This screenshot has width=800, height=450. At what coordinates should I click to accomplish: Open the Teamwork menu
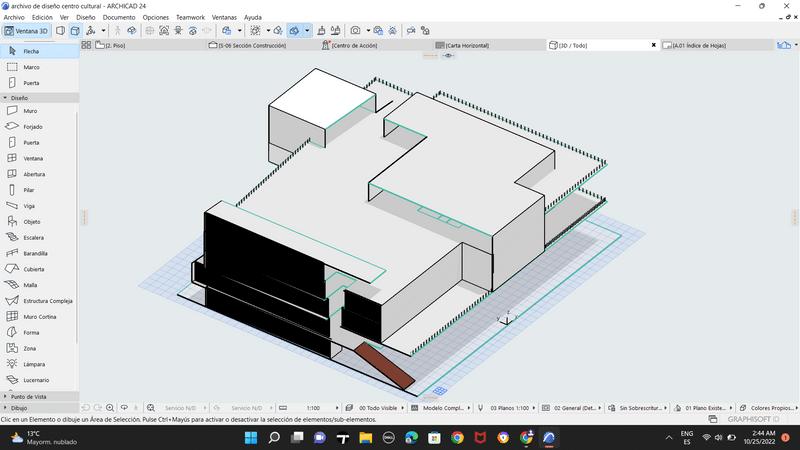coord(190,17)
